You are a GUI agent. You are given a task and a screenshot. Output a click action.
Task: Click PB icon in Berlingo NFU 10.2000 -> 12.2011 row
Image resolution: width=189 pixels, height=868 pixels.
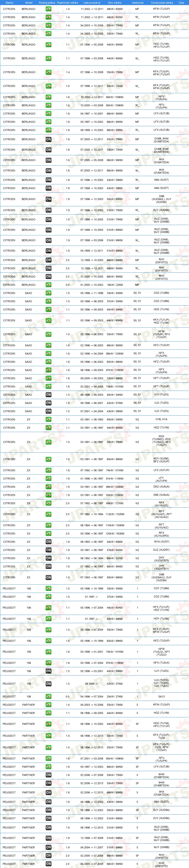click(x=48, y=97)
